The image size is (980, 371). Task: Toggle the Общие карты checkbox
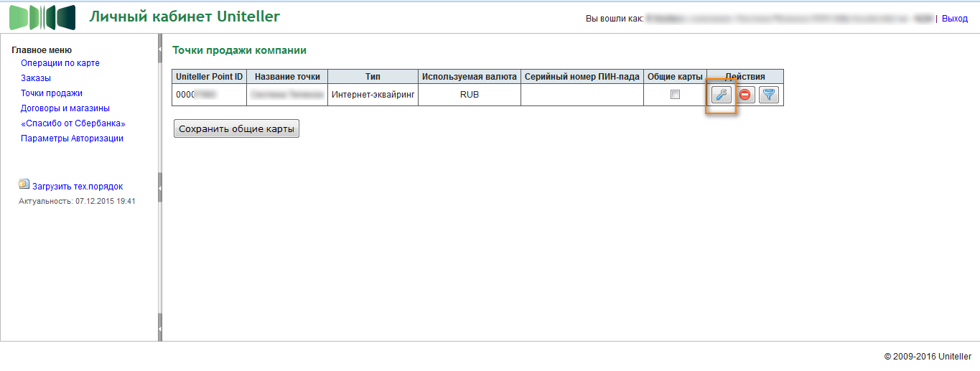[675, 95]
